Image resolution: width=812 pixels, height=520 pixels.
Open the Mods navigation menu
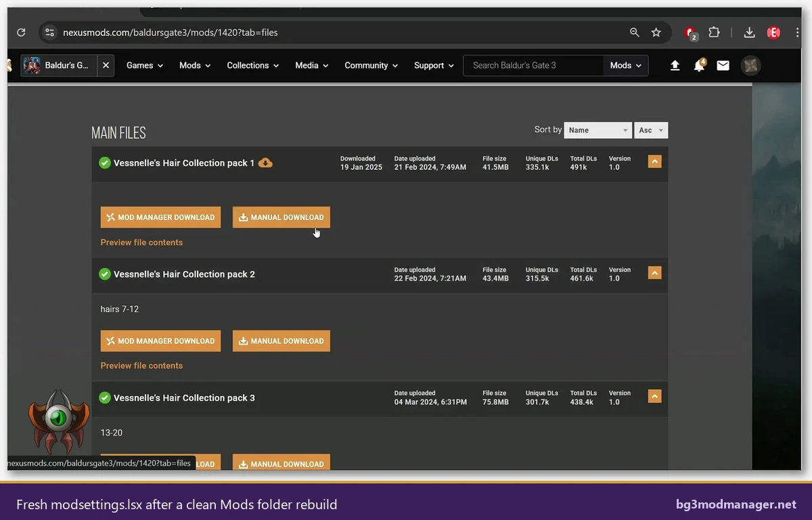tap(195, 66)
